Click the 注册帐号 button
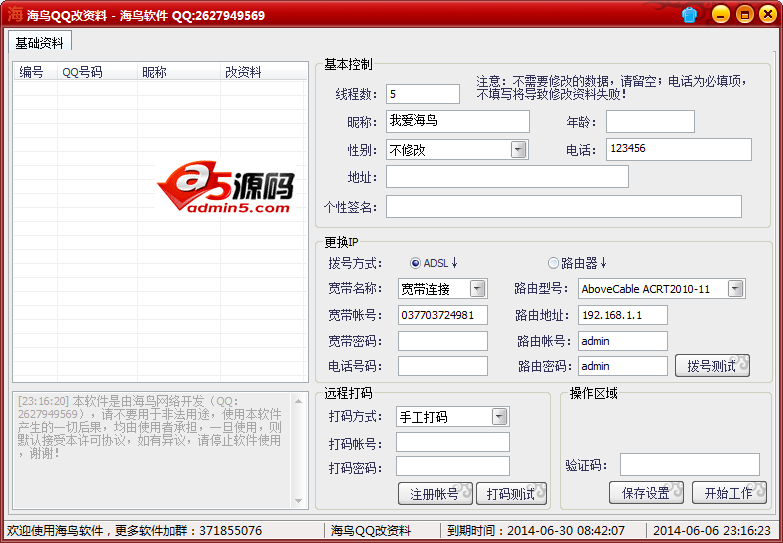 tap(435, 494)
